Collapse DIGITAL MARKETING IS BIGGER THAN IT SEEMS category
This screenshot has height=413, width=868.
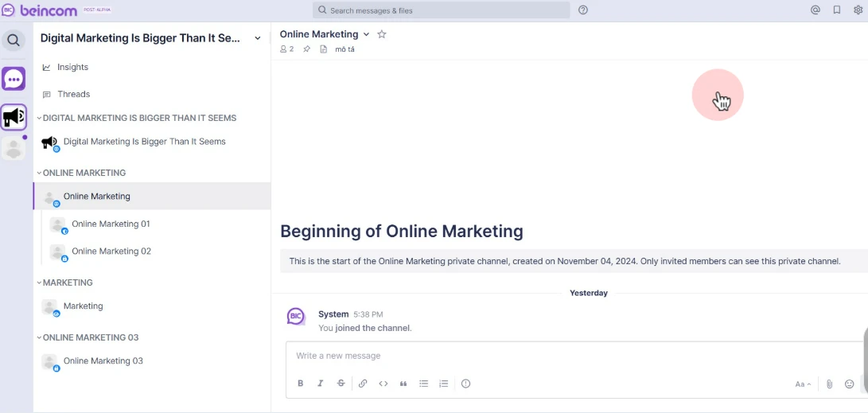pyautogui.click(x=39, y=118)
